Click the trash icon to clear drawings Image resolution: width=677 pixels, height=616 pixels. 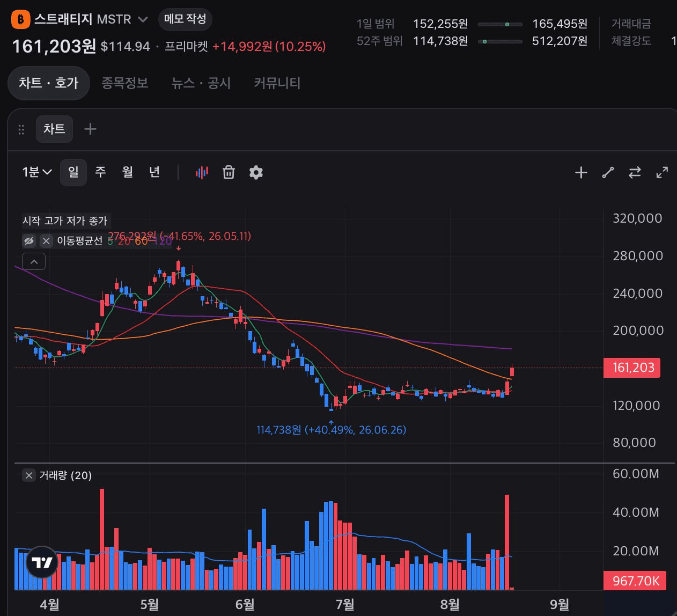[229, 172]
